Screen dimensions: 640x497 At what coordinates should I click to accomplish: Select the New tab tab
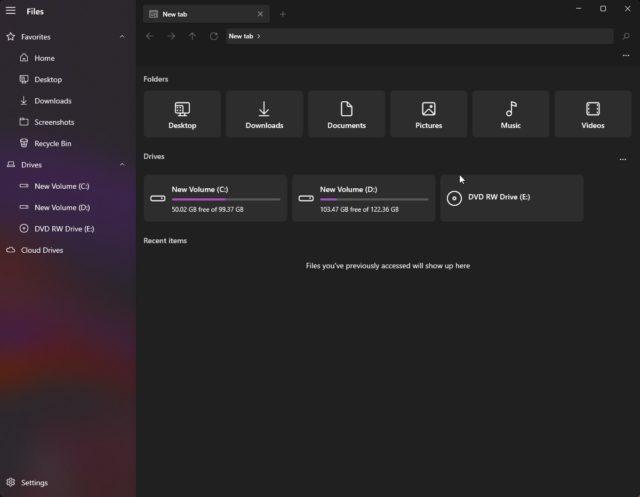pyautogui.click(x=206, y=14)
